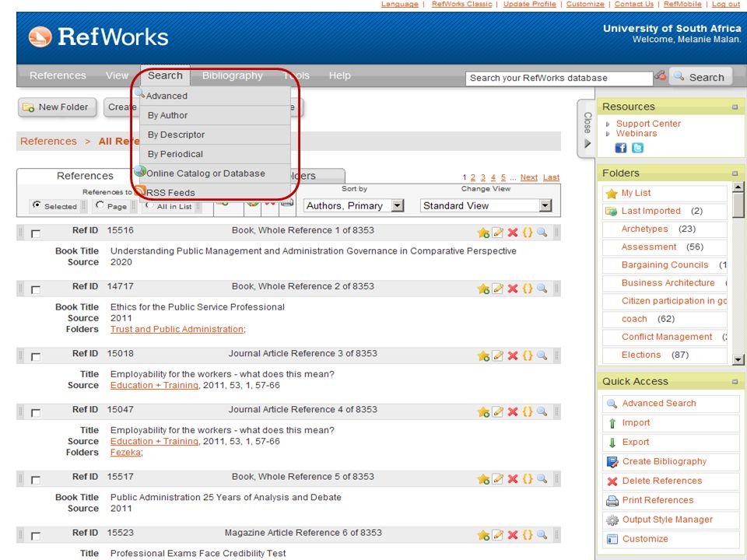Open the References menu

click(58, 75)
